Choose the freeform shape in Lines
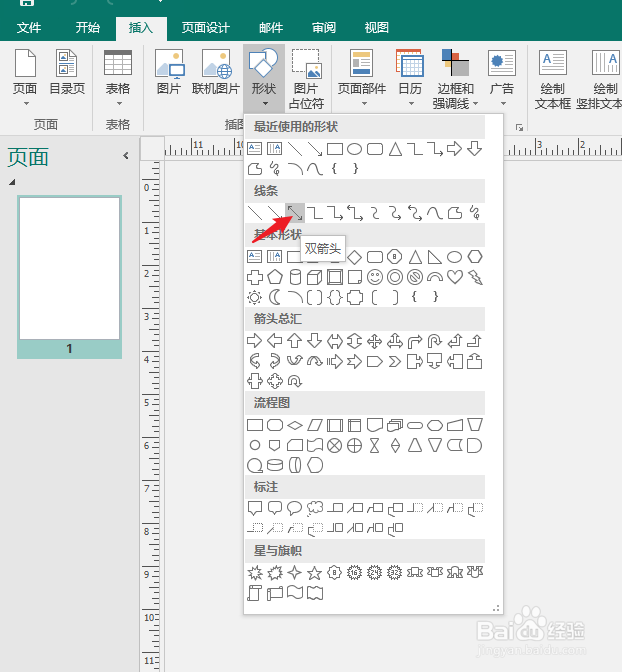The image size is (622, 672). [x=455, y=213]
